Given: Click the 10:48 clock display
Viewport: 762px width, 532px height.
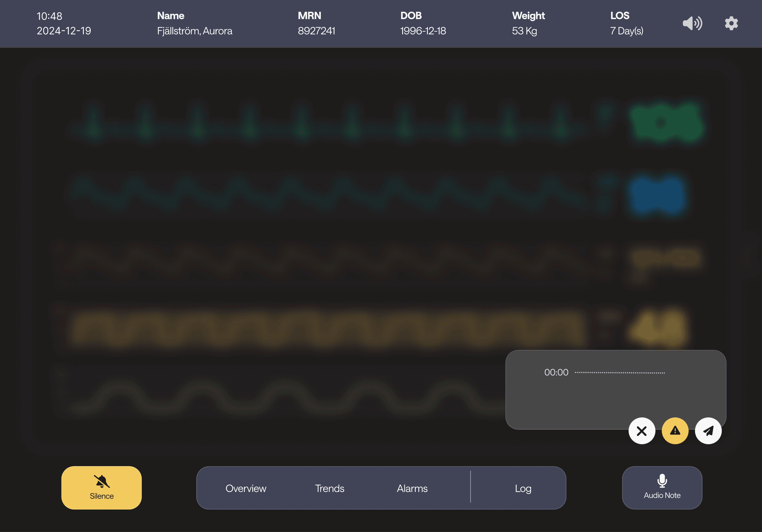Looking at the screenshot, I should point(49,16).
